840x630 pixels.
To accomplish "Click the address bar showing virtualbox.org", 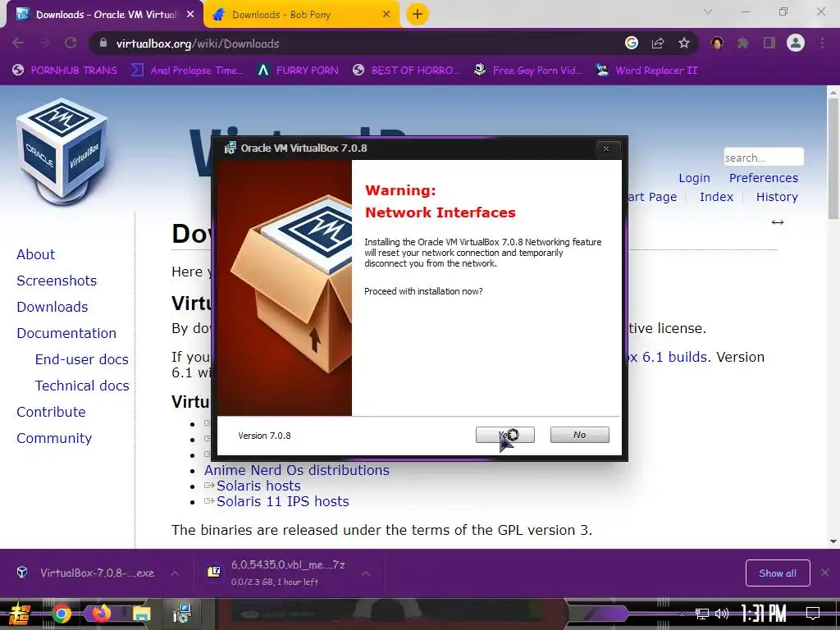I will tap(354, 43).
